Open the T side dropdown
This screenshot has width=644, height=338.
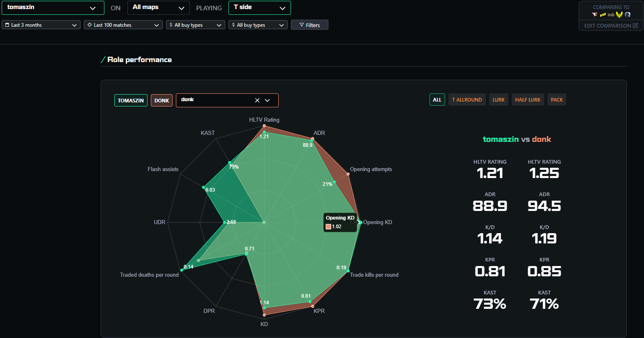pos(259,8)
